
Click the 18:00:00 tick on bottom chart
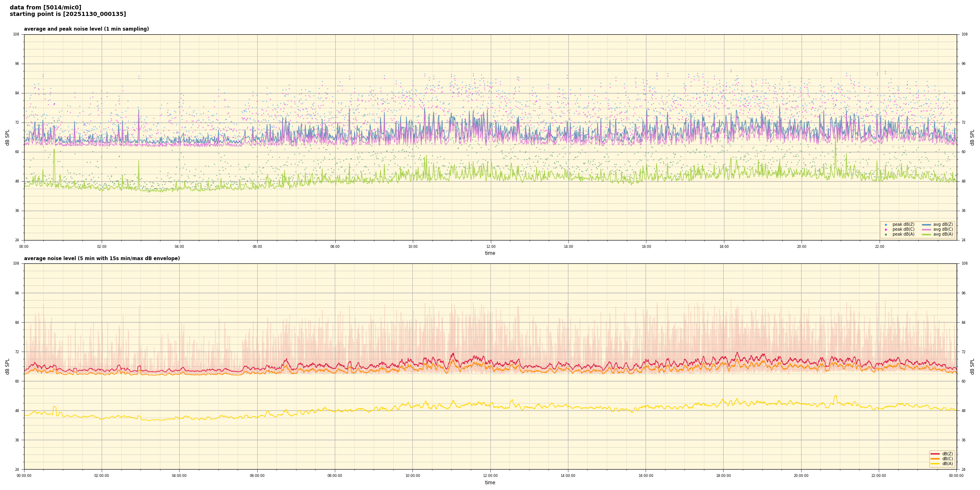pos(723,476)
